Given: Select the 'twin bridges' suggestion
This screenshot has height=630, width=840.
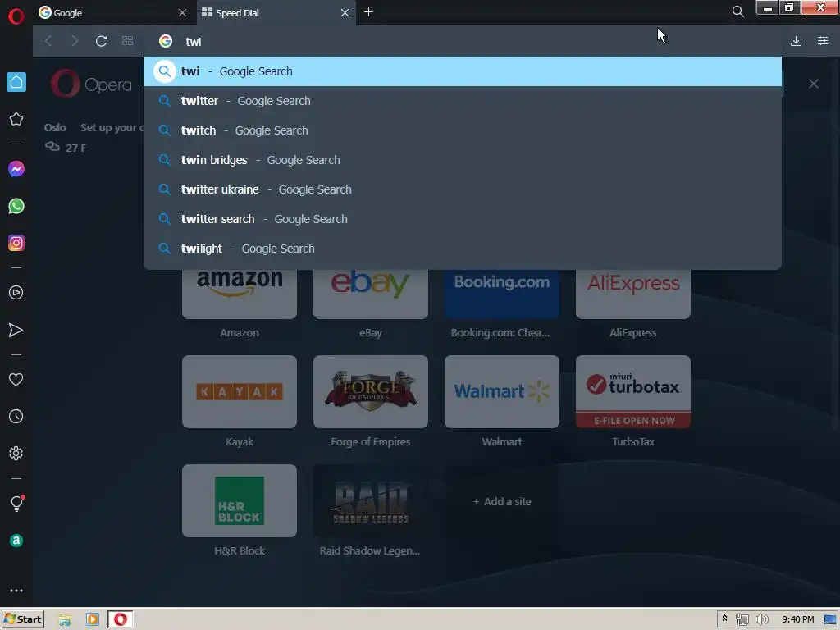Looking at the screenshot, I should coord(463,160).
